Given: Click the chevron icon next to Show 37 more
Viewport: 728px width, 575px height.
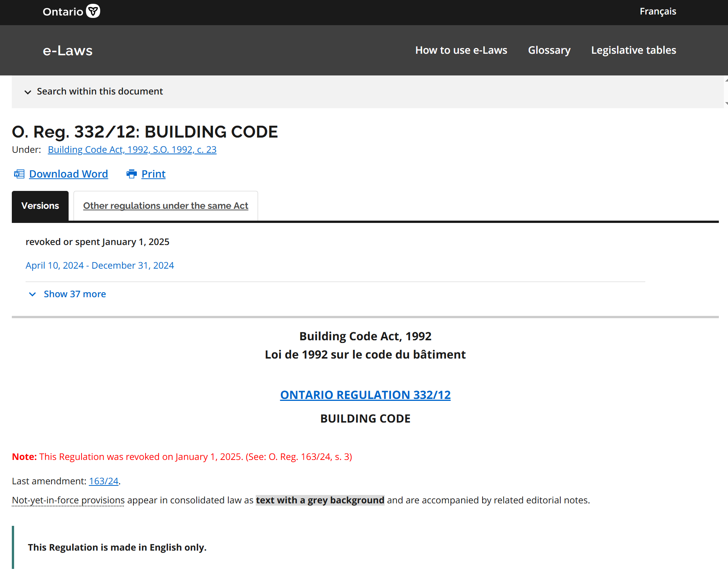Looking at the screenshot, I should [x=32, y=294].
